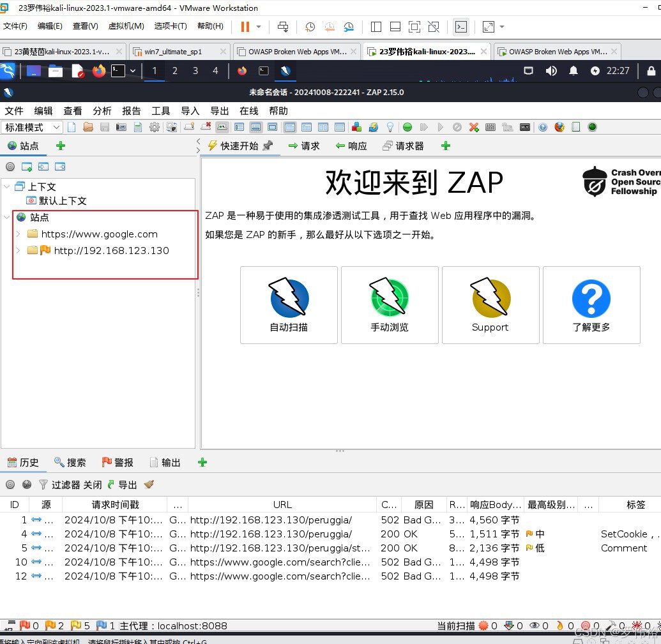This screenshot has width=661, height=644.
Task: Launch browser via Firefox icon in ZAP toolbar
Action: click(x=559, y=127)
